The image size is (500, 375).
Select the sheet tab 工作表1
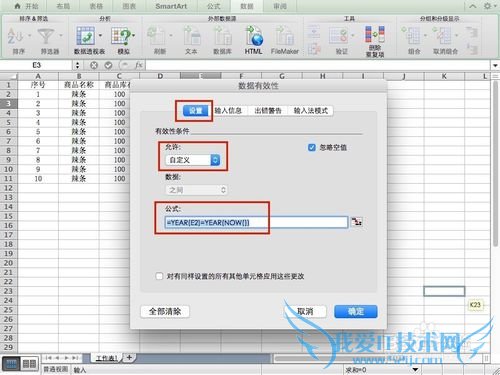click(x=107, y=358)
